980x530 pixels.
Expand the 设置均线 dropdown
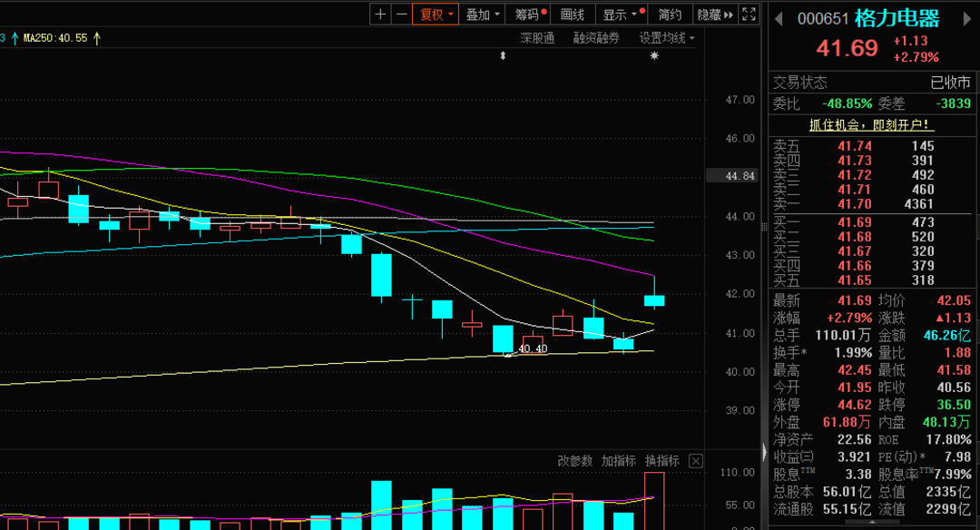click(x=666, y=38)
